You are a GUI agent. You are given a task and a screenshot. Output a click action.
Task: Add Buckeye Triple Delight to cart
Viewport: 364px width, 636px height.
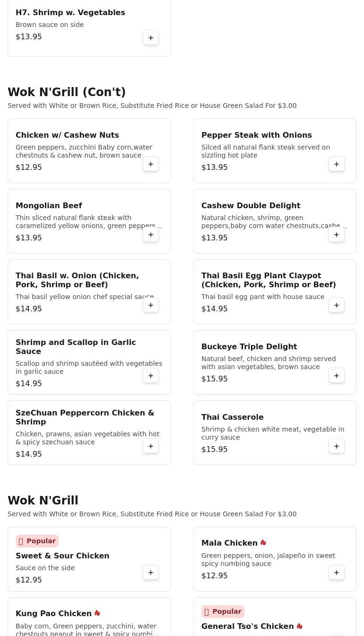point(337,376)
